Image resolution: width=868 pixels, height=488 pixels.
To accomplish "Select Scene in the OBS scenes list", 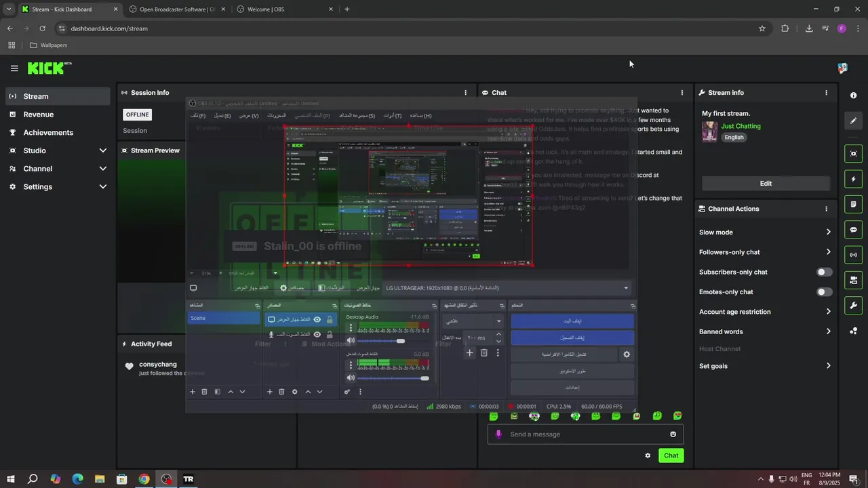I will coord(223,318).
